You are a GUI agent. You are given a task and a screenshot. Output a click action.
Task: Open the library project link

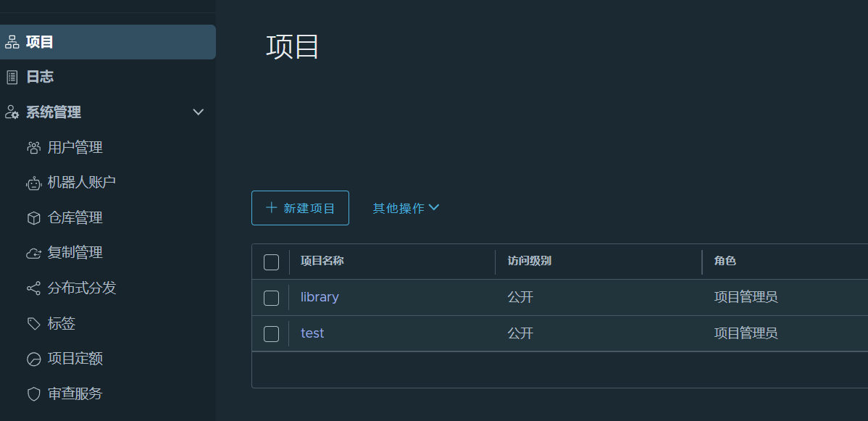point(320,298)
